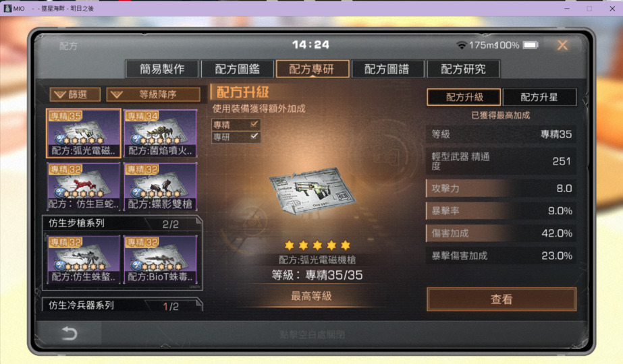Select the 仿生蛛螯 recipe icon
The image size is (623, 364).
point(84,260)
